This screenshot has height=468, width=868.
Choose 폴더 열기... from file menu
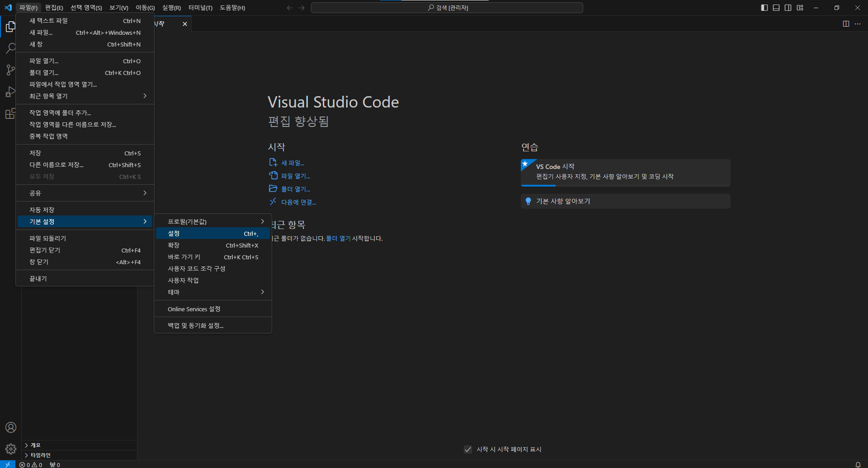(x=85, y=73)
